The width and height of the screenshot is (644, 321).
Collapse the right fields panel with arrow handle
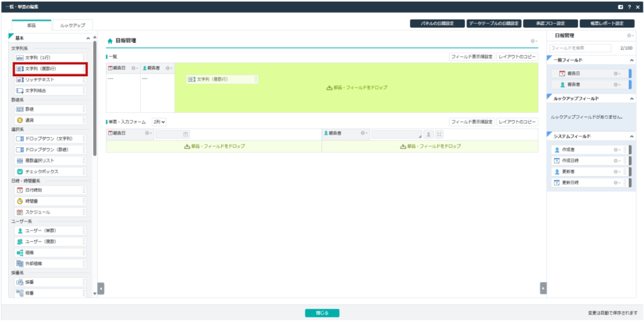pyautogui.click(x=543, y=288)
